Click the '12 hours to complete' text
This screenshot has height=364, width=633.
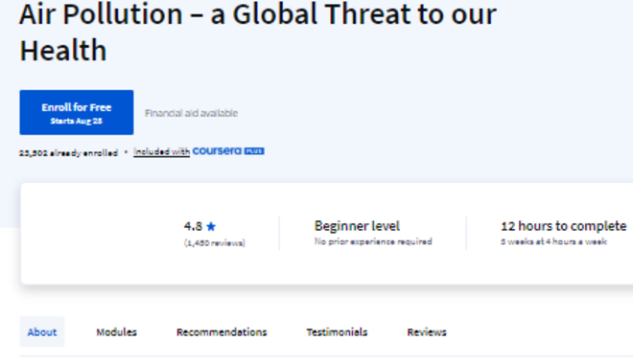(564, 226)
